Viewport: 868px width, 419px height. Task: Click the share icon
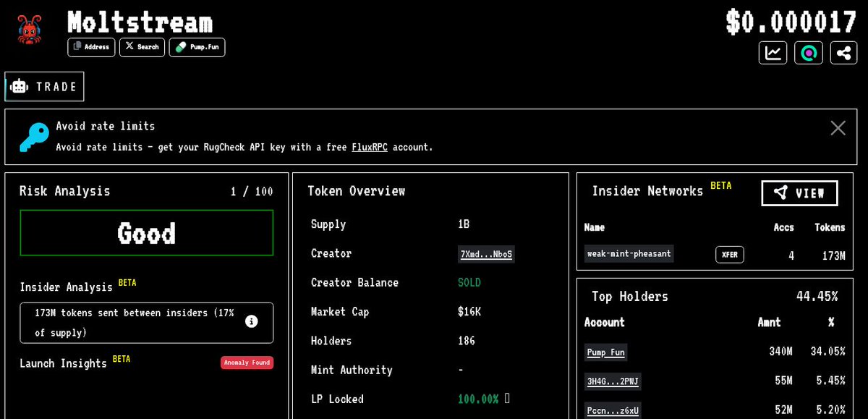pyautogui.click(x=843, y=53)
